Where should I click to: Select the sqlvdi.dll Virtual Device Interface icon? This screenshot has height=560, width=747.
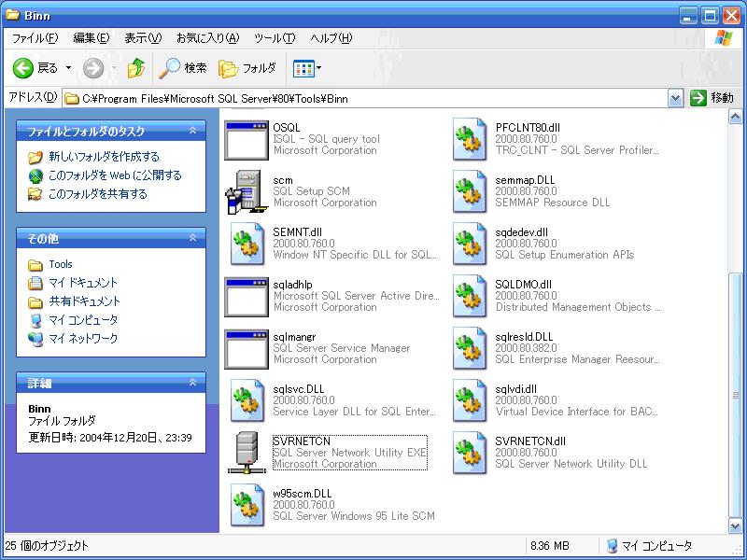coord(468,399)
